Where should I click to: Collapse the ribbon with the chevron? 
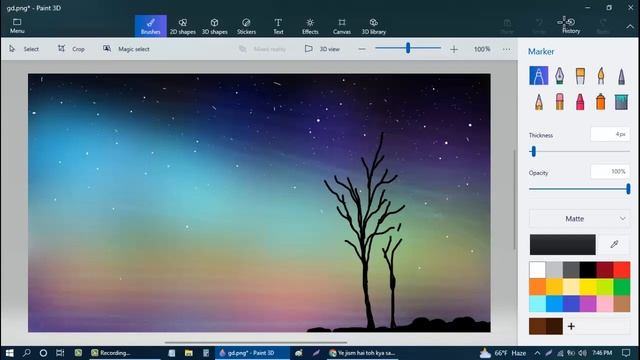630,26
